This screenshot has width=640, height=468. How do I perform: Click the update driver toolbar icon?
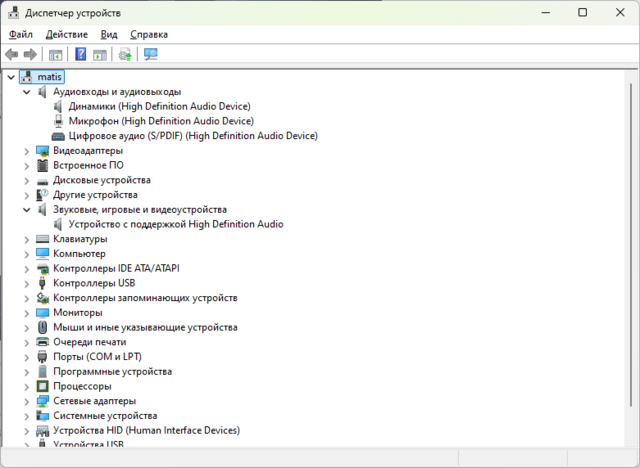125,54
